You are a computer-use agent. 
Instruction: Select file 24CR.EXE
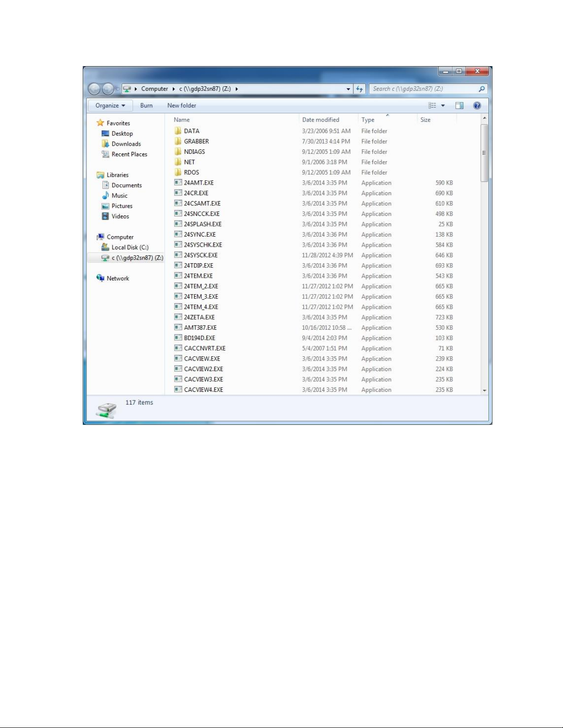[196, 193]
